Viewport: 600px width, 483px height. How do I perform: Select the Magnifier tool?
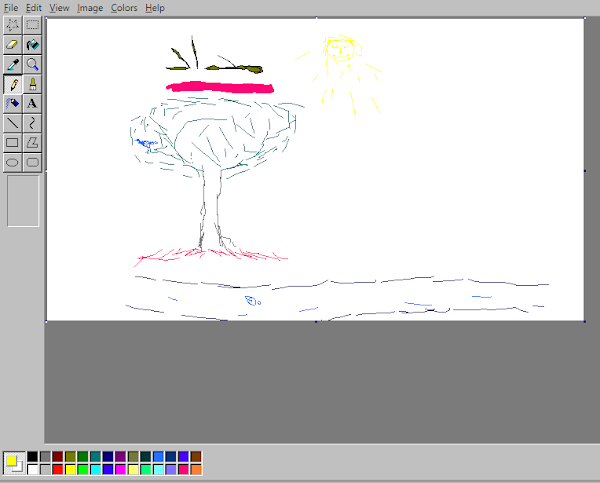pyautogui.click(x=33, y=64)
